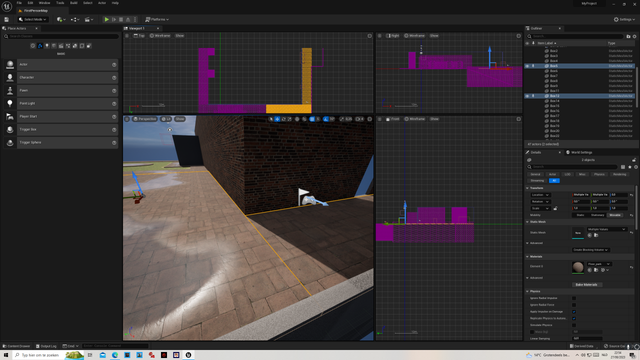The width and height of the screenshot is (640, 360).
Task: Toggle Simulate Physics checkbox
Action: coord(574,325)
